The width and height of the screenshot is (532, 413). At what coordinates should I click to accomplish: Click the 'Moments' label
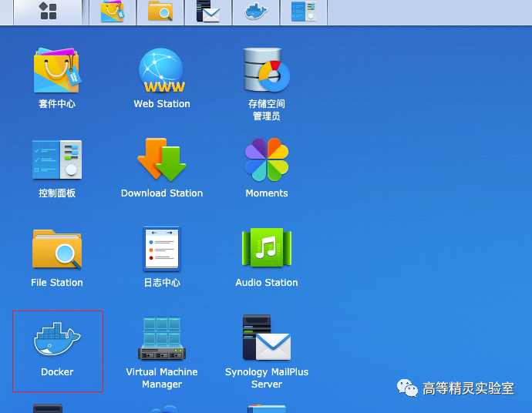pos(267,193)
